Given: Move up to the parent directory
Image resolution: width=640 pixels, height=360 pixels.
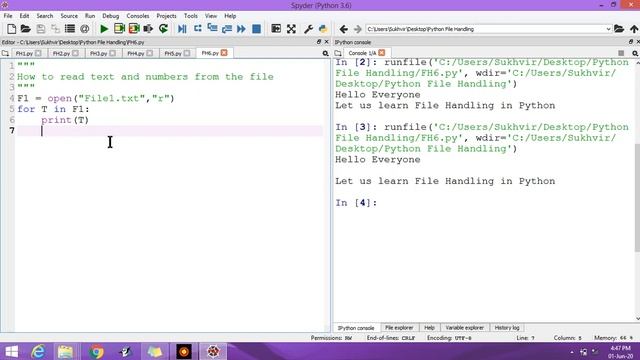Looking at the screenshot, I should (634, 29).
